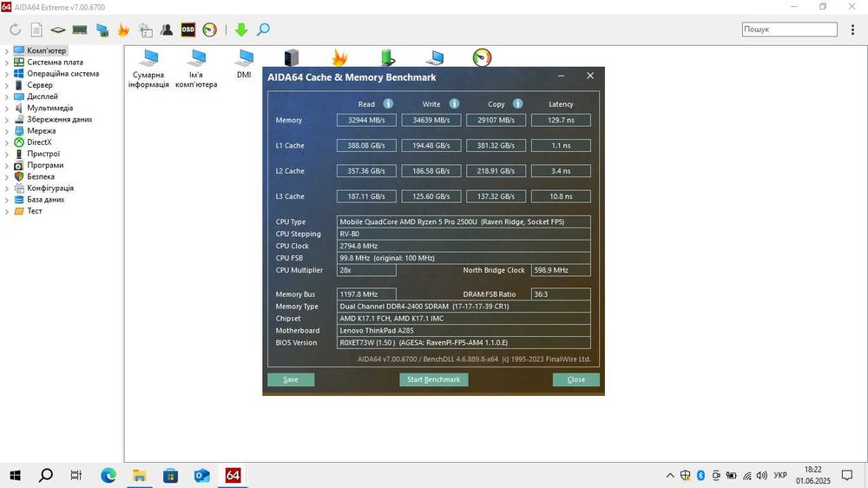Screen dimensions: 868x488
Task: Expand the Збереження даних tree node
Action: click(7, 120)
